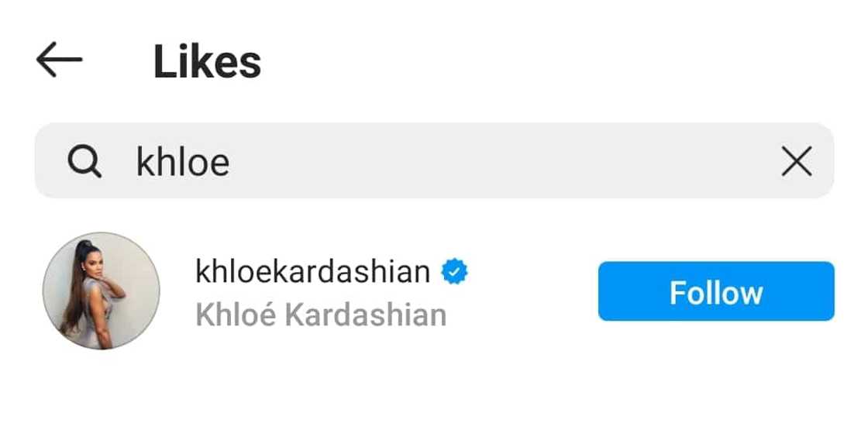
Task: Open the khloekardashian profile picture
Action: 101,291
